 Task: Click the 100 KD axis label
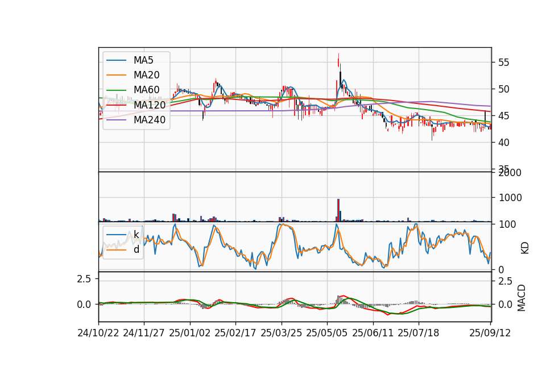pos(507,224)
